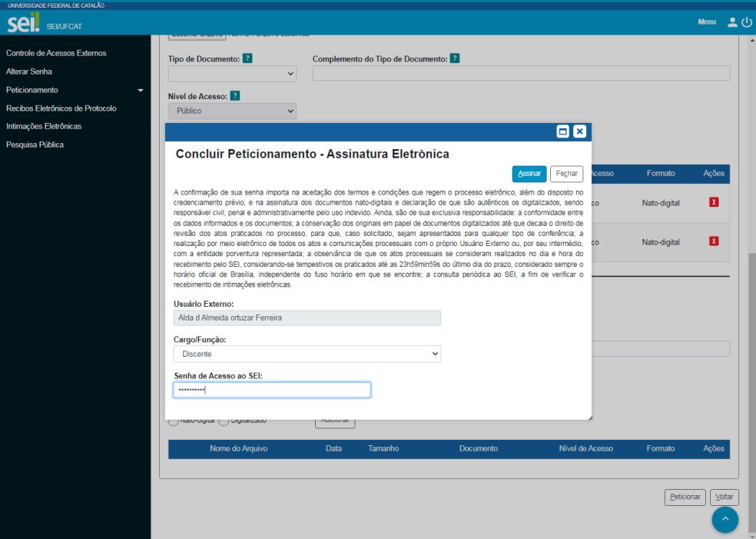The height and width of the screenshot is (539, 756).
Task: Click the scrollbar up arrow
Action: click(x=751, y=41)
